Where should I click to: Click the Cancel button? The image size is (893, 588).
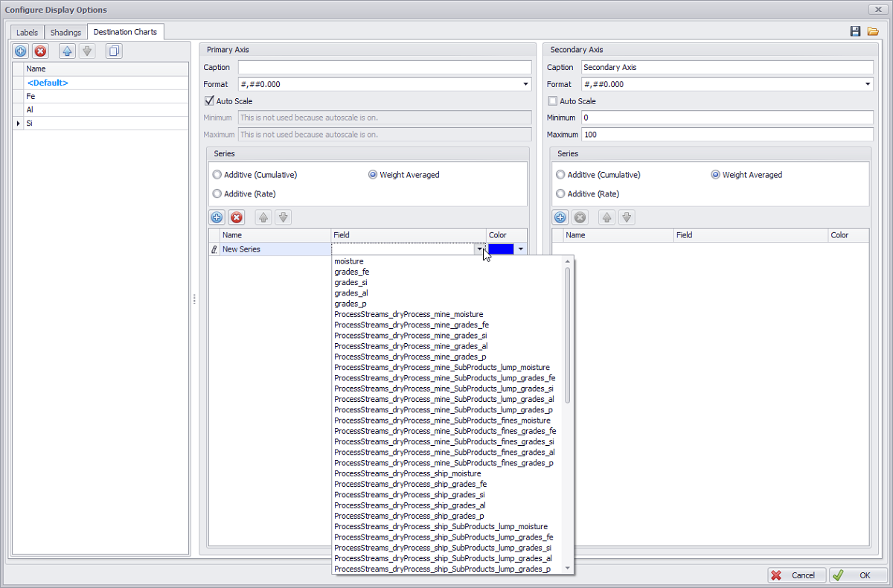pyautogui.click(x=797, y=575)
